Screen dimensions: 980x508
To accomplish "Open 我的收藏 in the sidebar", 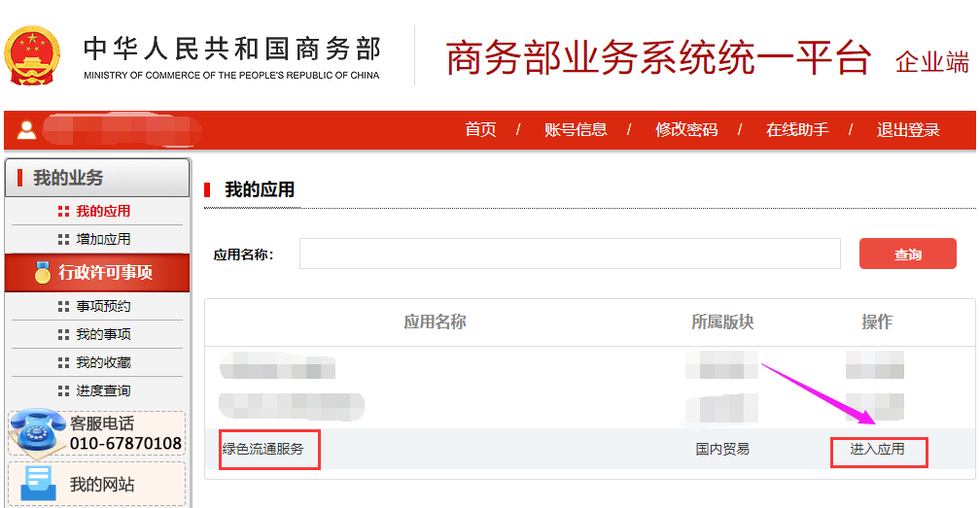I will click(103, 362).
